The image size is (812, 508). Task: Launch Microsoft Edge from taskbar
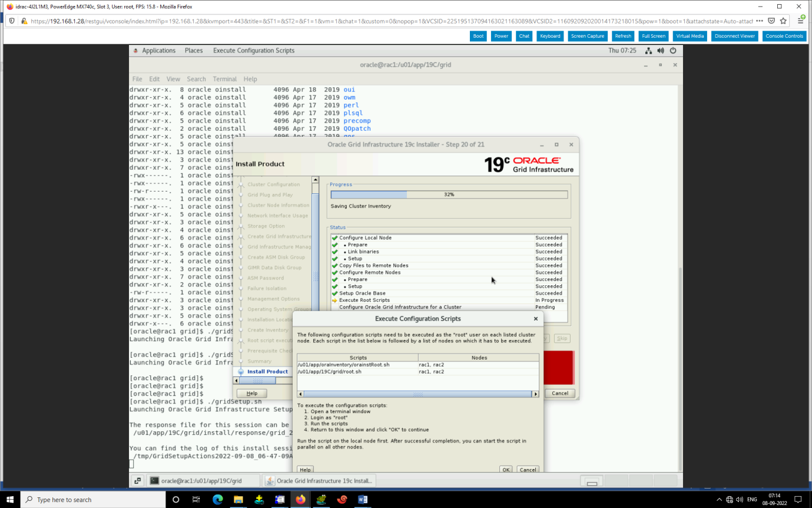click(x=217, y=500)
